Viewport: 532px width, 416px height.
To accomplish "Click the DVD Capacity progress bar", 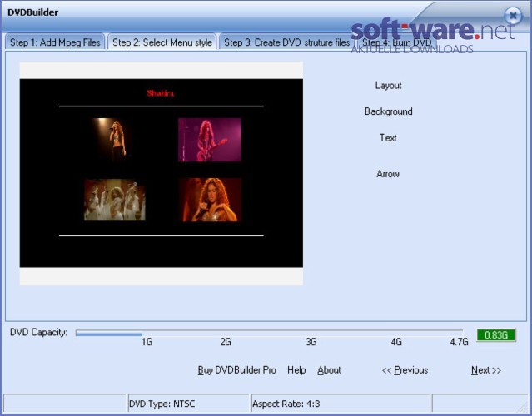I will 269,334.
